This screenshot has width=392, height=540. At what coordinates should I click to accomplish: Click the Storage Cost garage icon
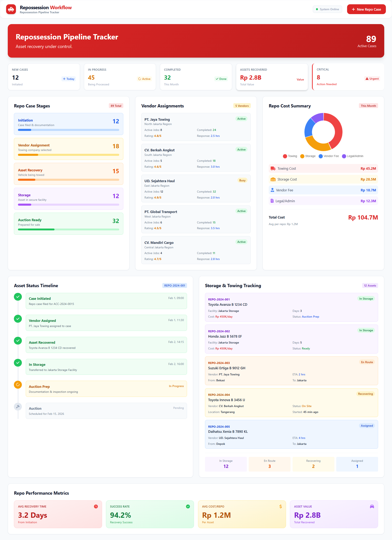[273, 179]
